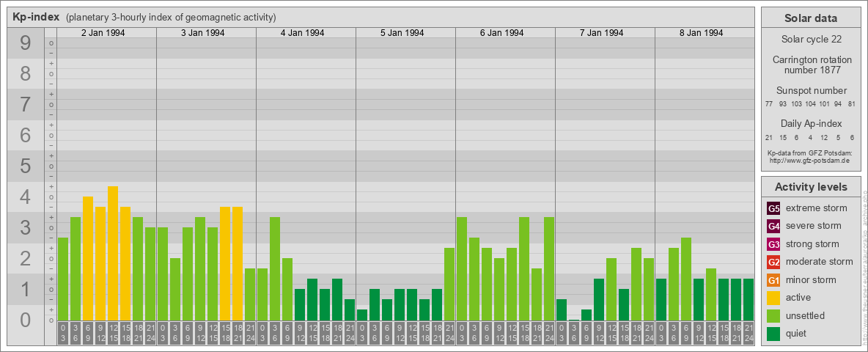Click sunspot value 93
The width and height of the screenshot is (868, 352).
pyautogui.click(x=783, y=104)
